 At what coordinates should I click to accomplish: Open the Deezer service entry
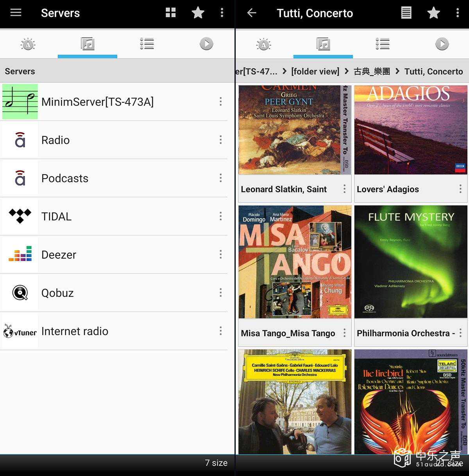114,255
